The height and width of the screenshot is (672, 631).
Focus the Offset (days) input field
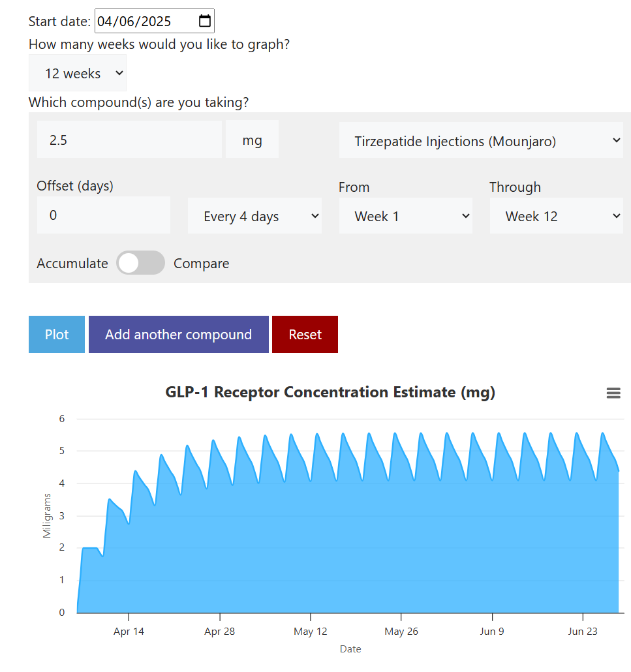point(103,215)
